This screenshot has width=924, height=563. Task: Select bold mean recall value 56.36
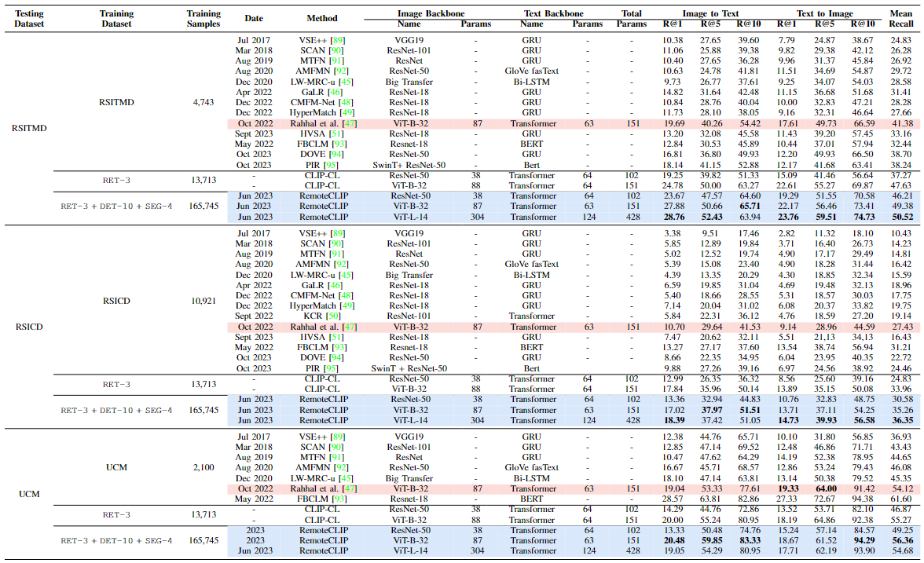pos(902,540)
